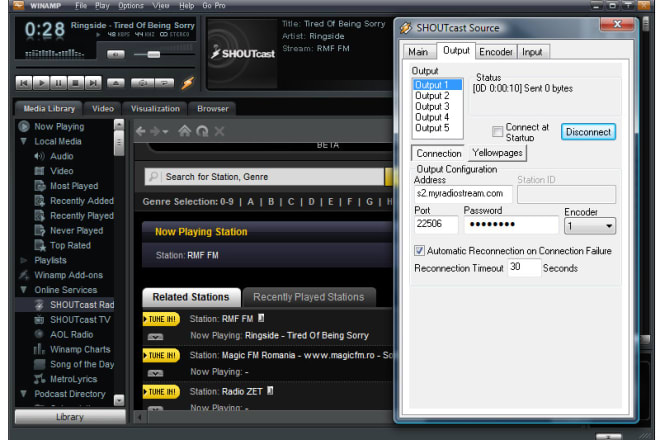This screenshot has width=660, height=440.
Task: Click browser stop X icon
Action: (x=219, y=131)
